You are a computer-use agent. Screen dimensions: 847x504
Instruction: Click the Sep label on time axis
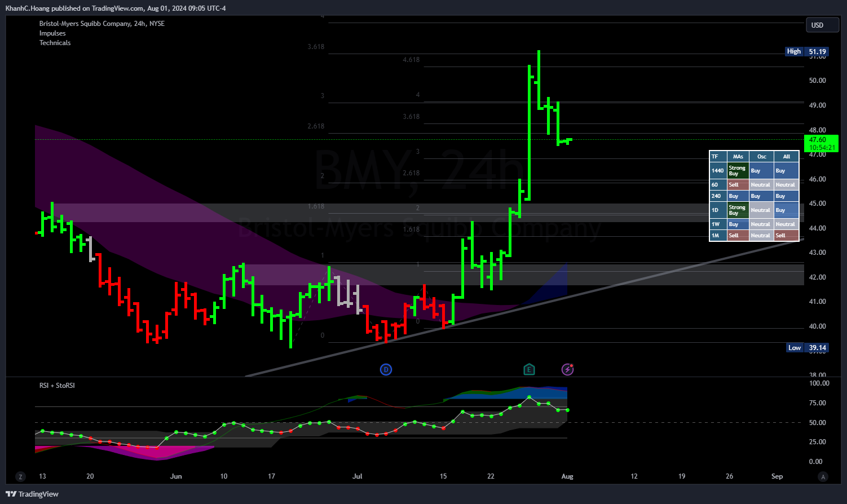click(777, 476)
